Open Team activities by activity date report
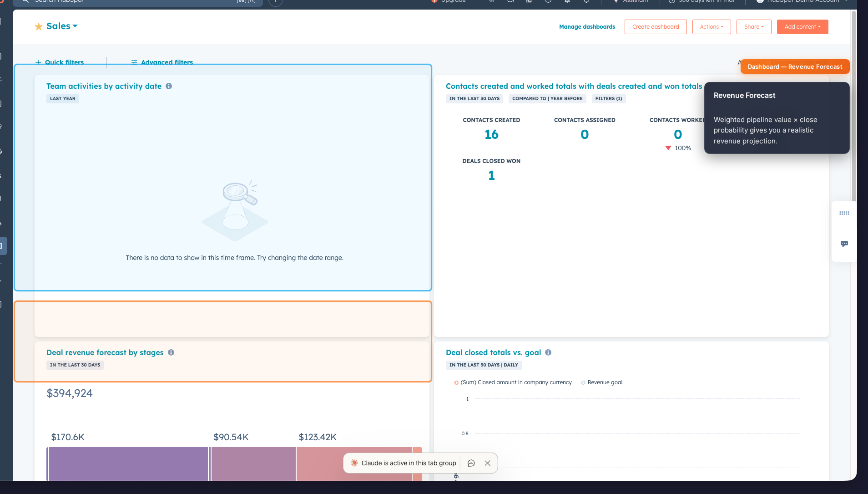Image resolution: width=868 pixels, height=494 pixels. click(104, 86)
